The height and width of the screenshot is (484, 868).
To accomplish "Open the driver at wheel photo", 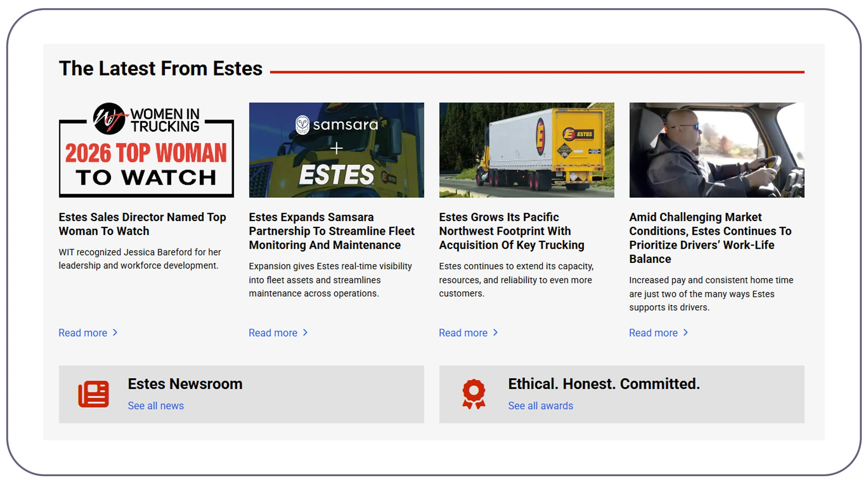I will 717,150.
